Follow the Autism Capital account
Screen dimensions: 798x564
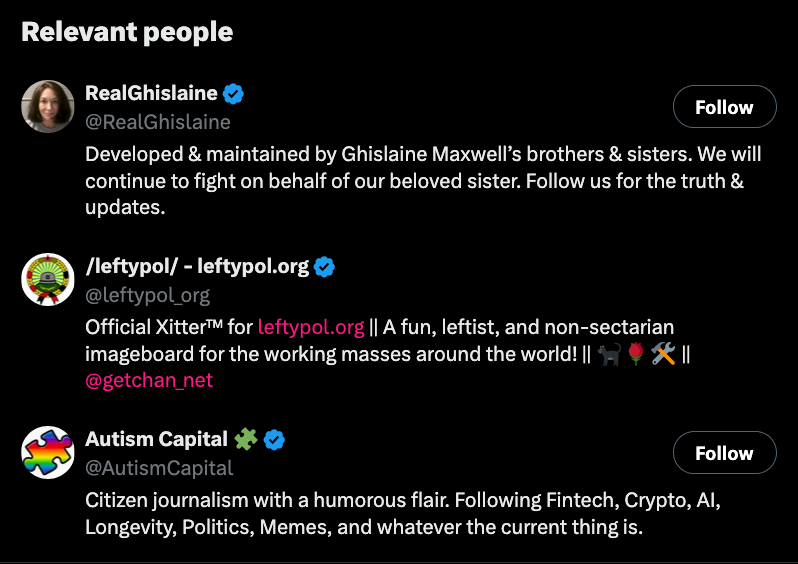pyautogui.click(x=724, y=453)
